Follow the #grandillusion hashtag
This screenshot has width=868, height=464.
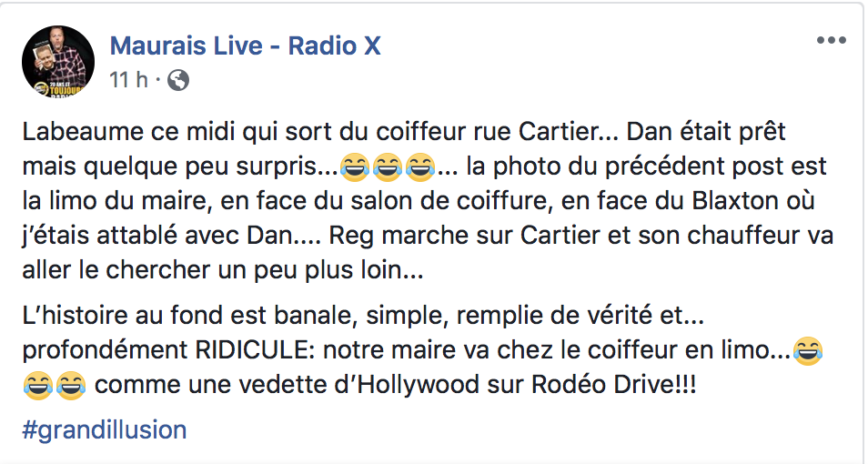105,430
